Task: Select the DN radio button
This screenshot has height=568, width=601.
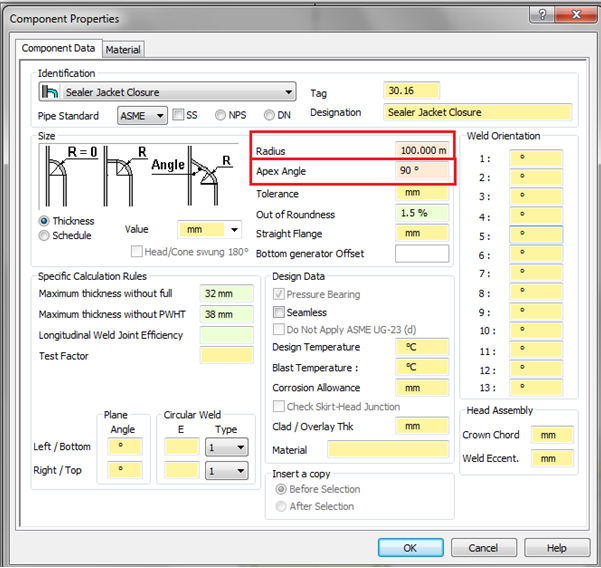Action: coord(269,115)
